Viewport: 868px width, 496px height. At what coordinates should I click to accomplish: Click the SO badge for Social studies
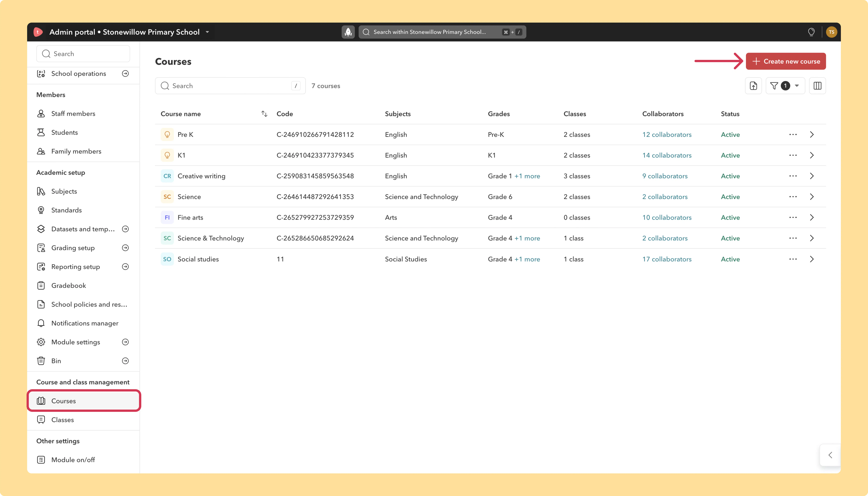(167, 259)
